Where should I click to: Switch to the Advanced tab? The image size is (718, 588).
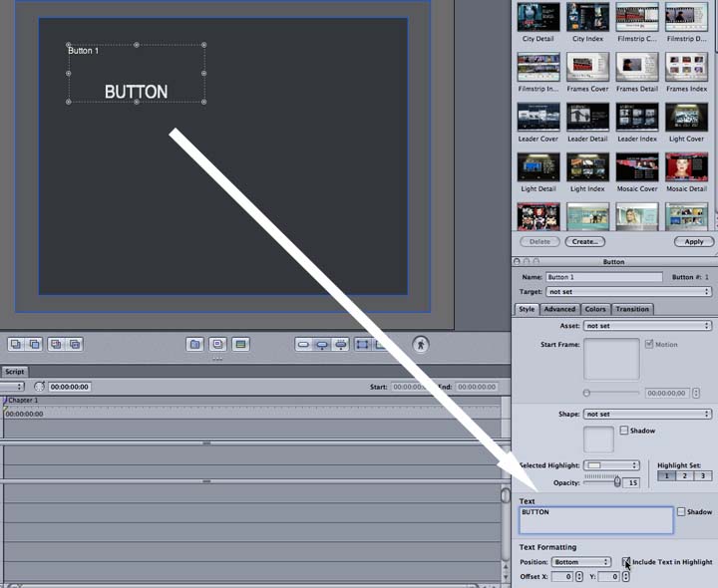(x=559, y=309)
